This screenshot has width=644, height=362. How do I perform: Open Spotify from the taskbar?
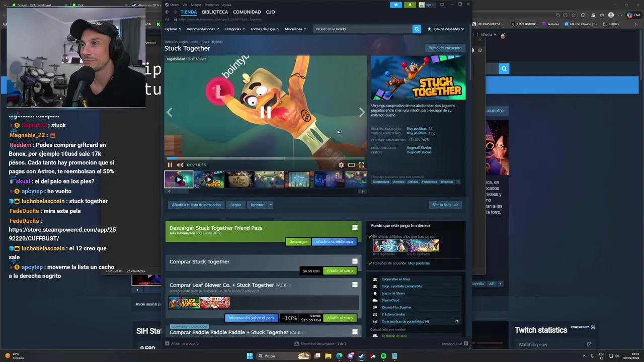coord(383,356)
